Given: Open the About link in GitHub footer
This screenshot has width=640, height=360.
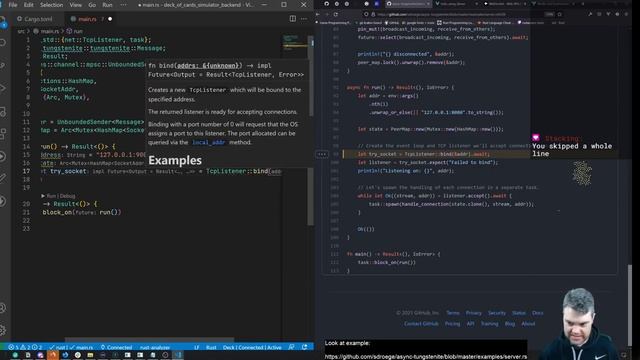Looking at the screenshot, I should click(x=528, y=324).
